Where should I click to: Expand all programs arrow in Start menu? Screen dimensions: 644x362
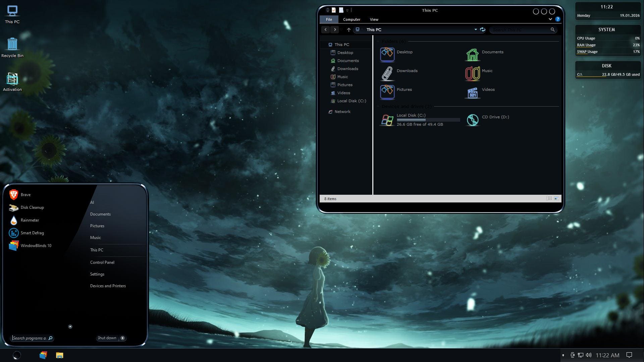coord(70,326)
